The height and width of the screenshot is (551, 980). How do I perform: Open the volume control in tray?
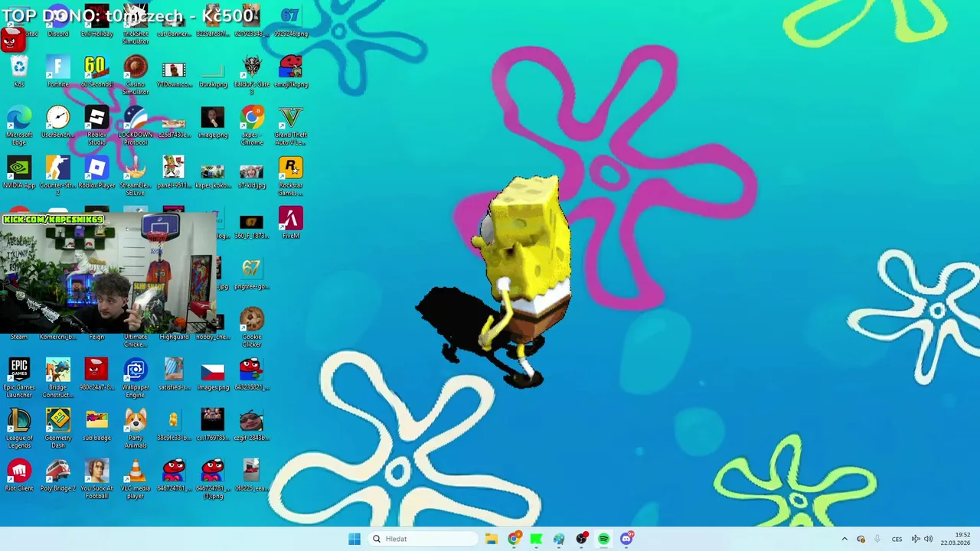(928, 539)
